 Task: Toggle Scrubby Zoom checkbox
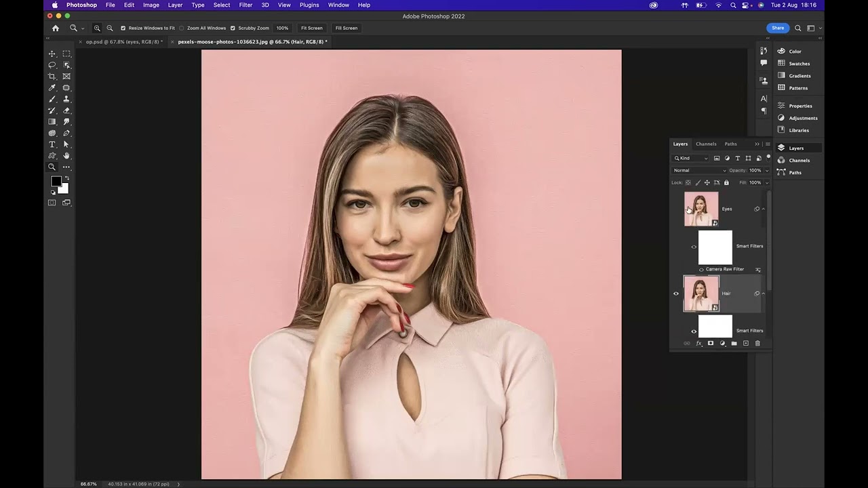click(x=233, y=28)
